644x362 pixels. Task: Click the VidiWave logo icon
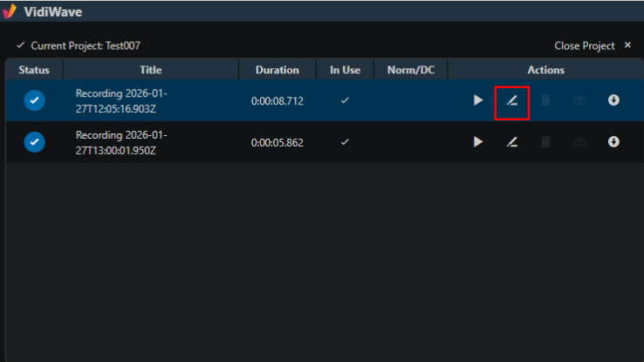[x=10, y=11]
